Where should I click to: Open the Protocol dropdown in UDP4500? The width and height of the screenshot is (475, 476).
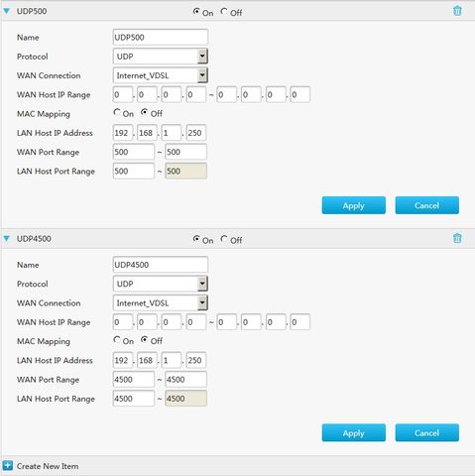(161, 284)
